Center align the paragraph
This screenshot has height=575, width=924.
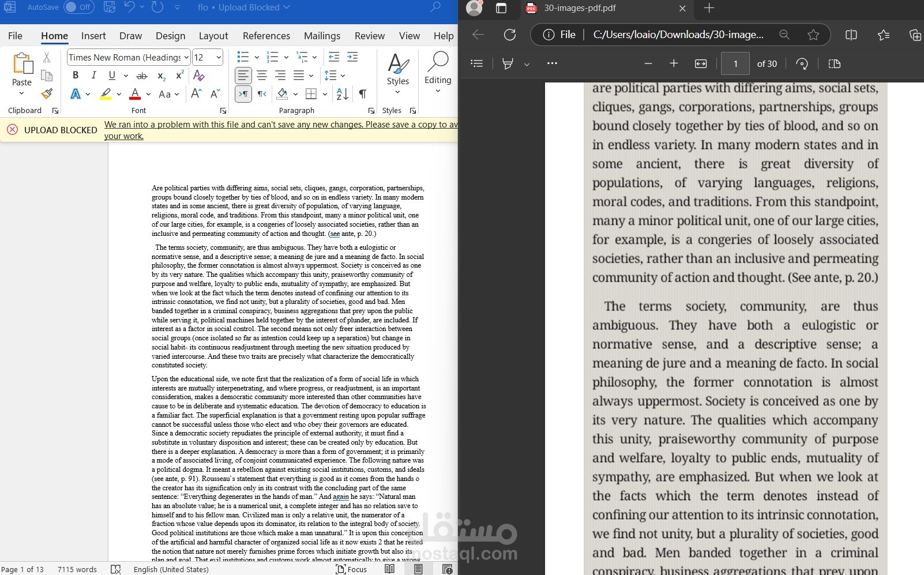coord(262,76)
